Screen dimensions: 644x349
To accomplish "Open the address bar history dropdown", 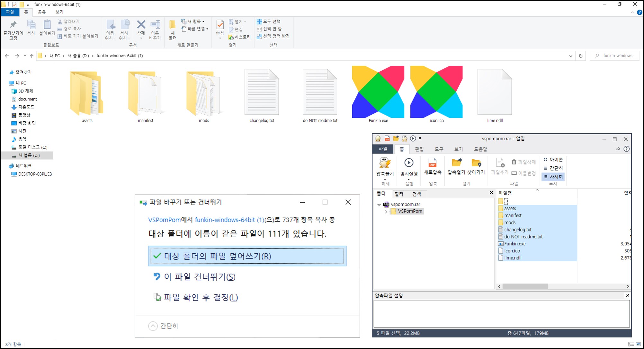I will pyautogui.click(x=570, y=56).
